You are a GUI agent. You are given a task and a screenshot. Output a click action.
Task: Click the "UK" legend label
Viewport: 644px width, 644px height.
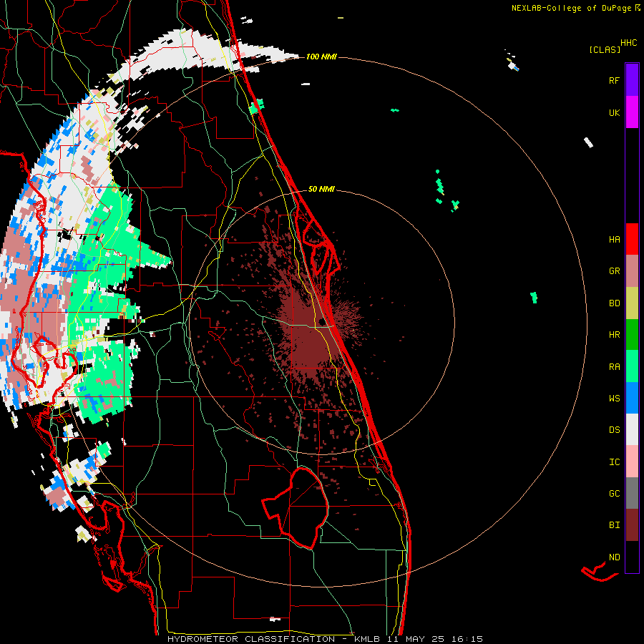click(x=614, y=112)
